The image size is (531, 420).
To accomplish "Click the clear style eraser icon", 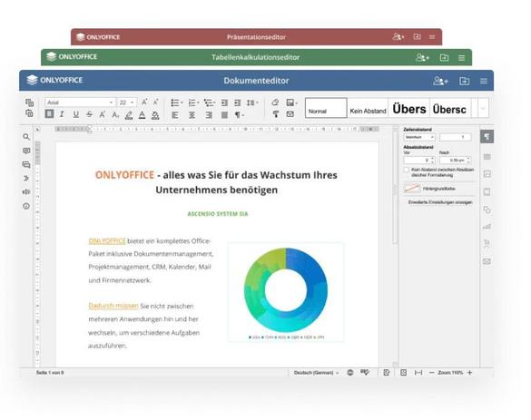I will pos(275,102).
